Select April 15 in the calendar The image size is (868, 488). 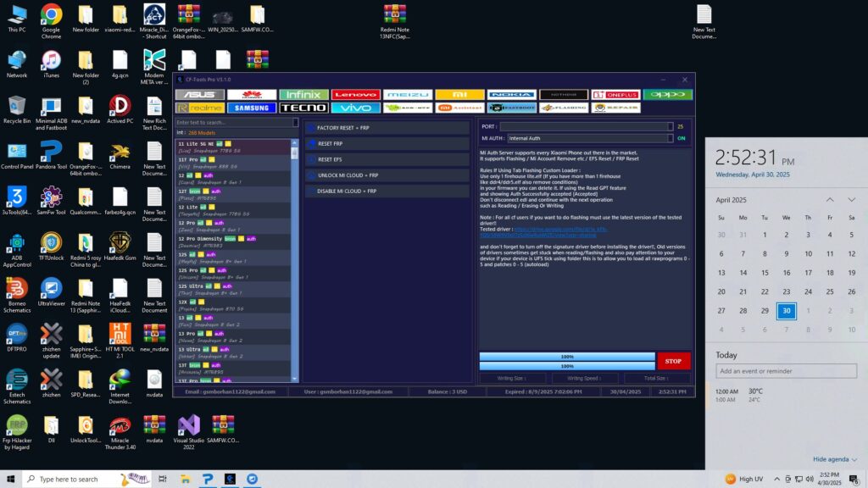click(765, 273)
